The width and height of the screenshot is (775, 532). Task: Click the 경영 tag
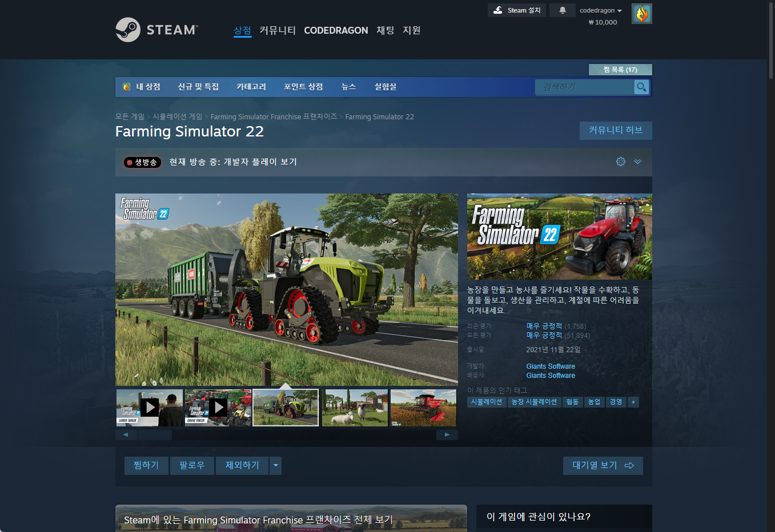(616, 402)
